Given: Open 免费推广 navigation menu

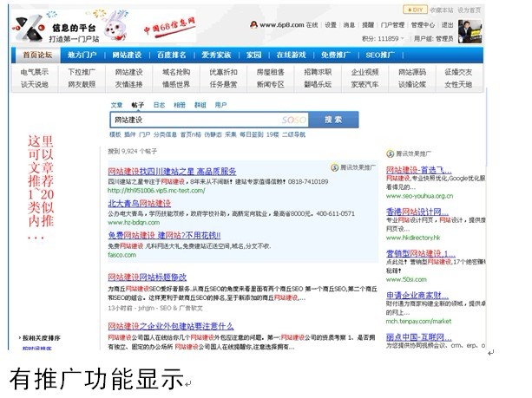Looking at the screenshot, I should pos(336,55).
